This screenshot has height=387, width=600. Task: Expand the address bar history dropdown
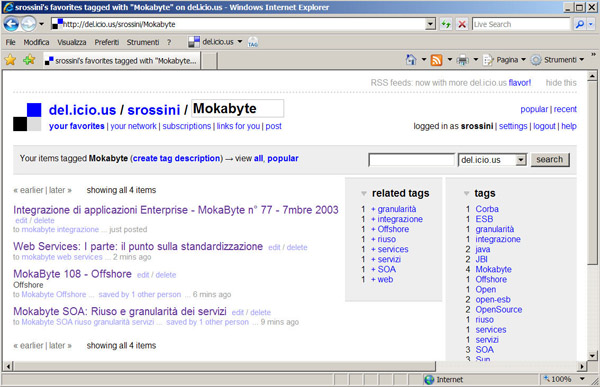pos(430,24)
